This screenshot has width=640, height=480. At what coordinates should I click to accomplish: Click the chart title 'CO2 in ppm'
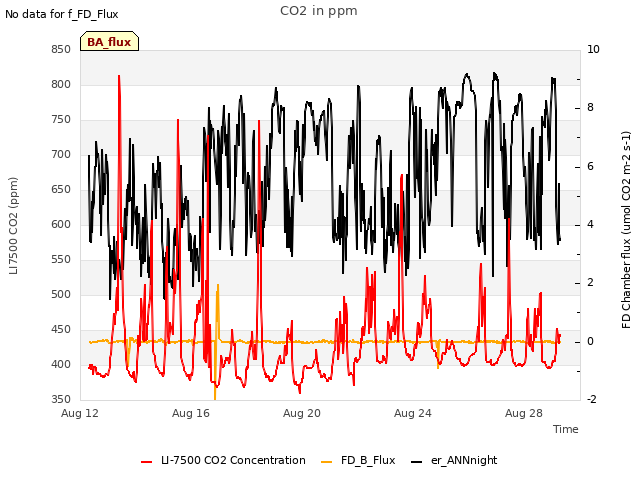point(319,11)
